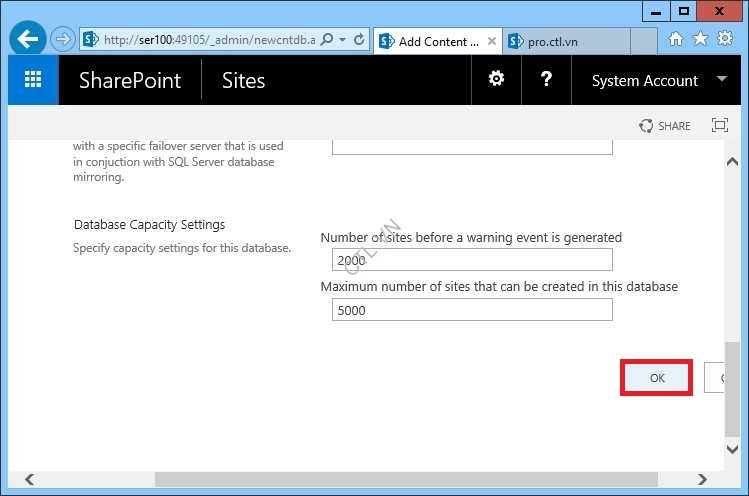Image resolution: width=749 pixels, height=496 pixels.
Task: Click the browser forward arrow button
Action: pyautogui.click(x=63, y=39)
